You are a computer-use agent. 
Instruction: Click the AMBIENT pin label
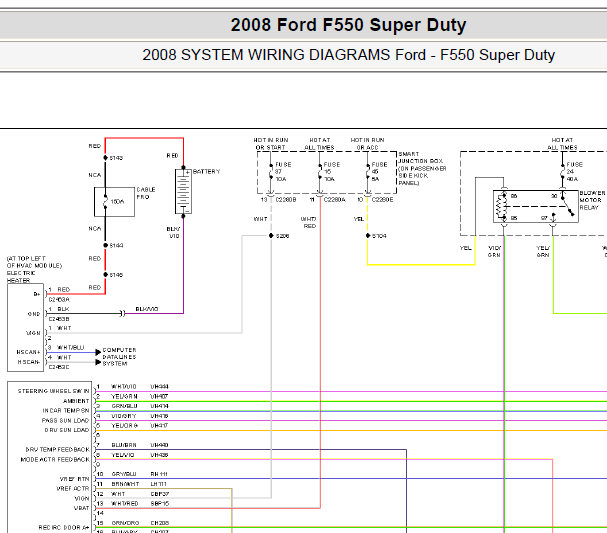pyautogui.click(x=76, y=401)
